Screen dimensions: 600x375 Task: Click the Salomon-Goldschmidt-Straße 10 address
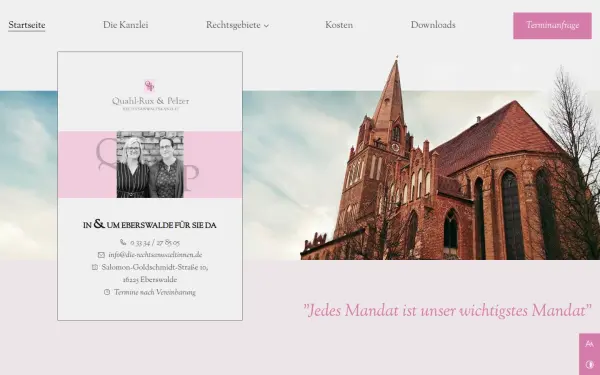pyautogui.click(x=155, y=267)
